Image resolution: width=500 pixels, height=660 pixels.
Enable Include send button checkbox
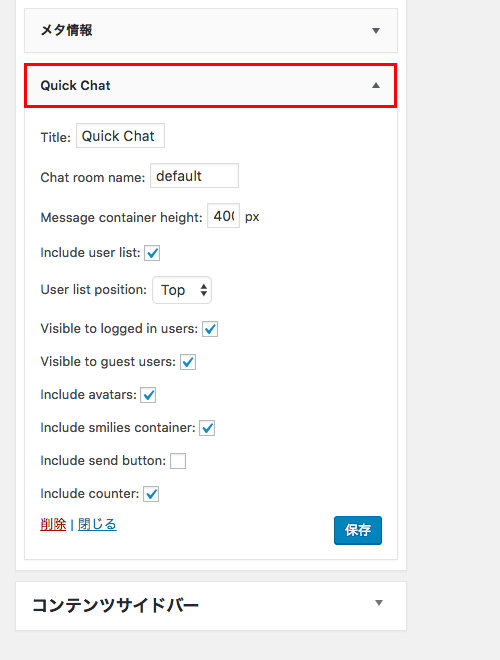click(x=178, y=461)
